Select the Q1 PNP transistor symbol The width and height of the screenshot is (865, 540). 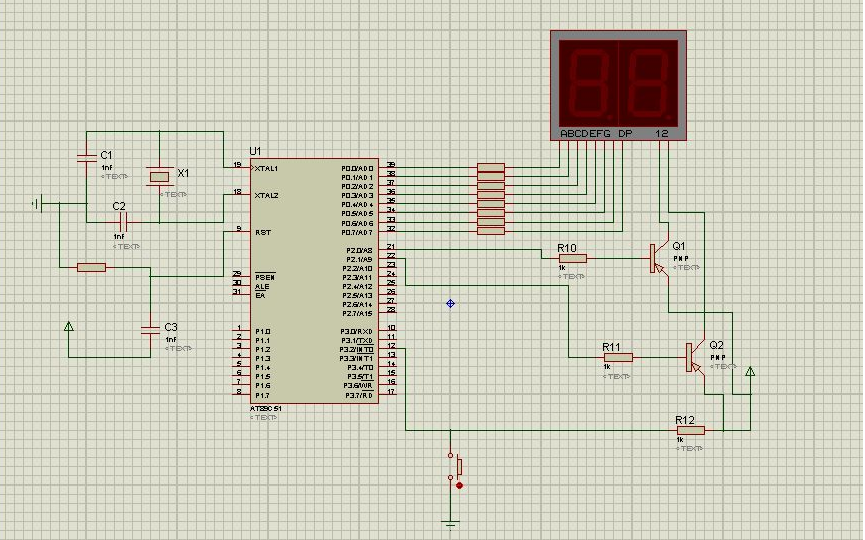659,258
